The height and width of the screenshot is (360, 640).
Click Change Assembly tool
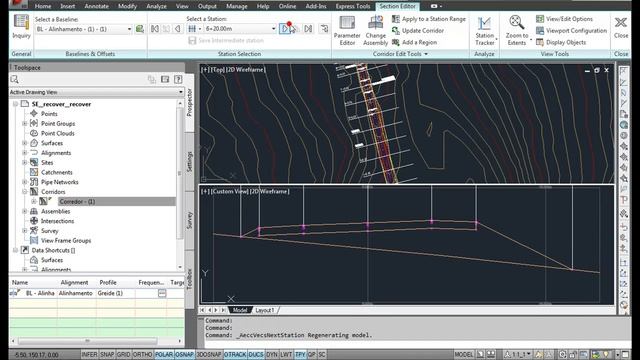[375, 31]
